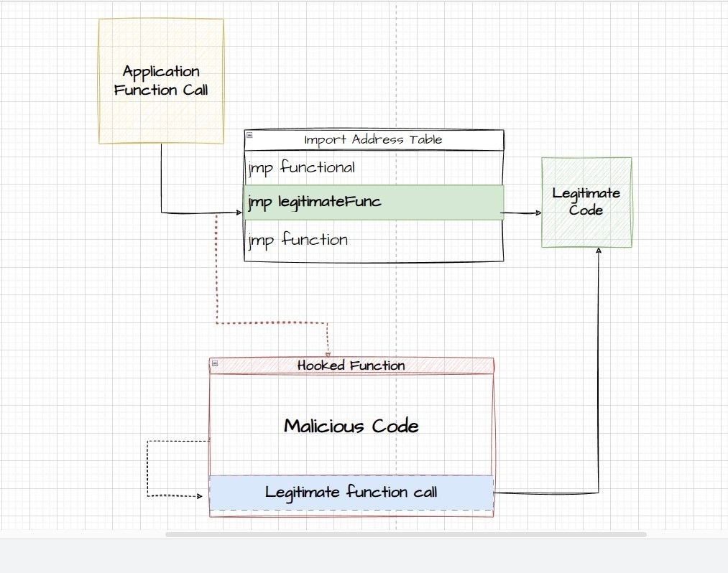Select arrow from legitimateFunc to Legitimate Code
Screen dimensions: 728x573
(x=521, y=213)
